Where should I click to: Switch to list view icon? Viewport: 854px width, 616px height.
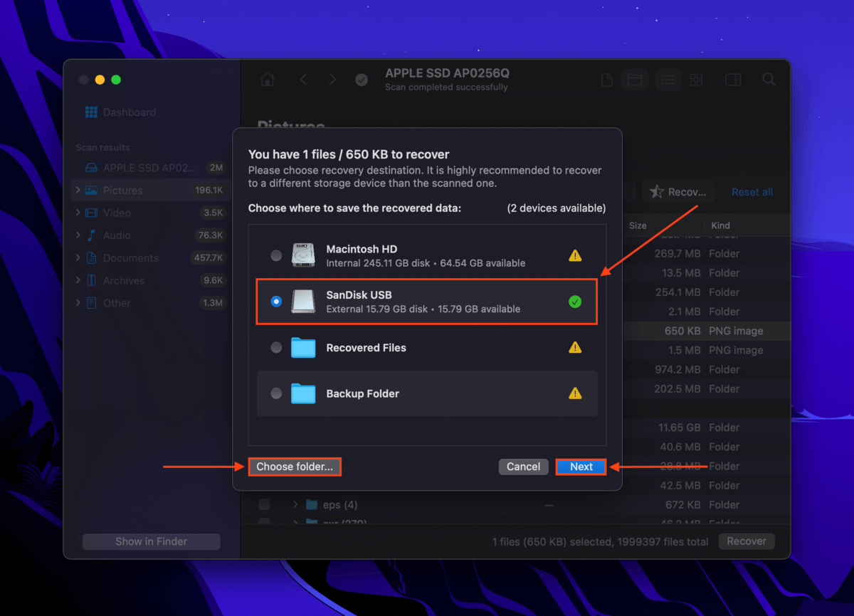pyautogui.click(x=668, y=80)
